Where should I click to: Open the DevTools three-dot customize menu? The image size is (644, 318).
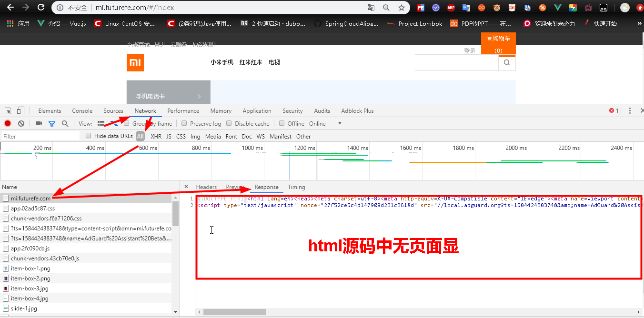click(630, 110)
